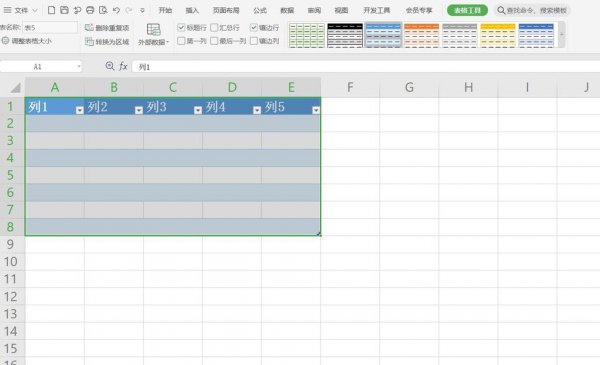Open the 列4 filter dropdown
600x365 pixels.
click(257, 110)
